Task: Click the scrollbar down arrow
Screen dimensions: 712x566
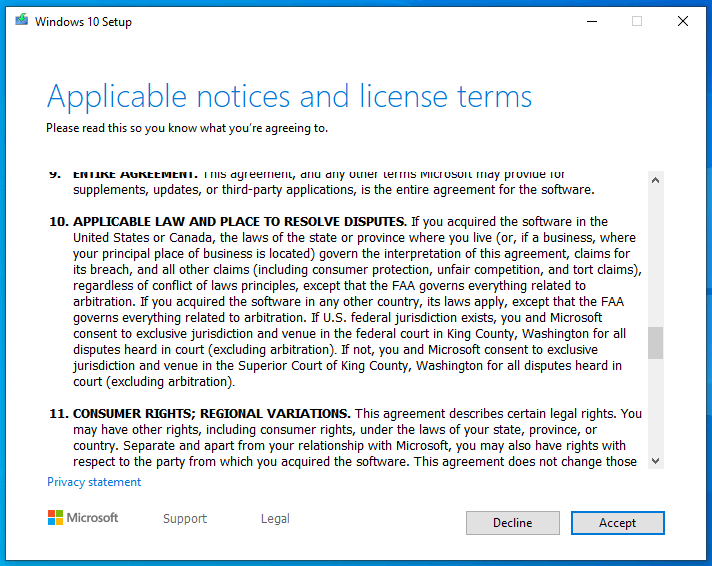Action: click(x=655, y=461)
